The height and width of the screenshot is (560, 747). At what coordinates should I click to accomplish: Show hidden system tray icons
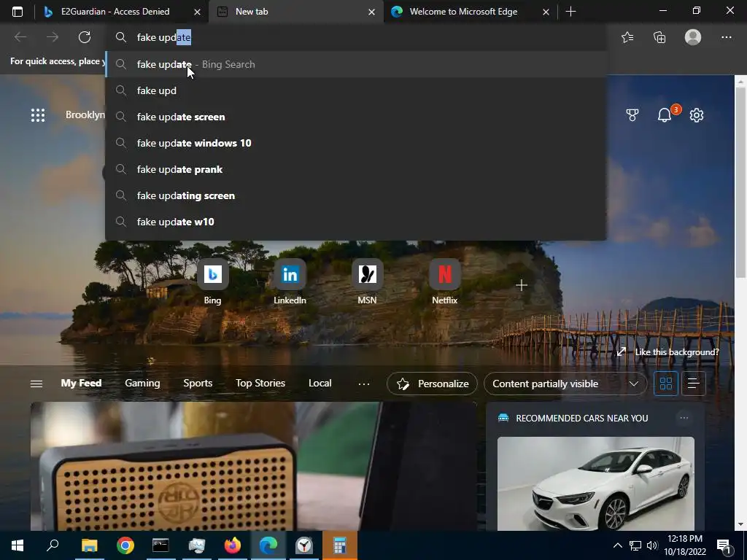point(617,545)
